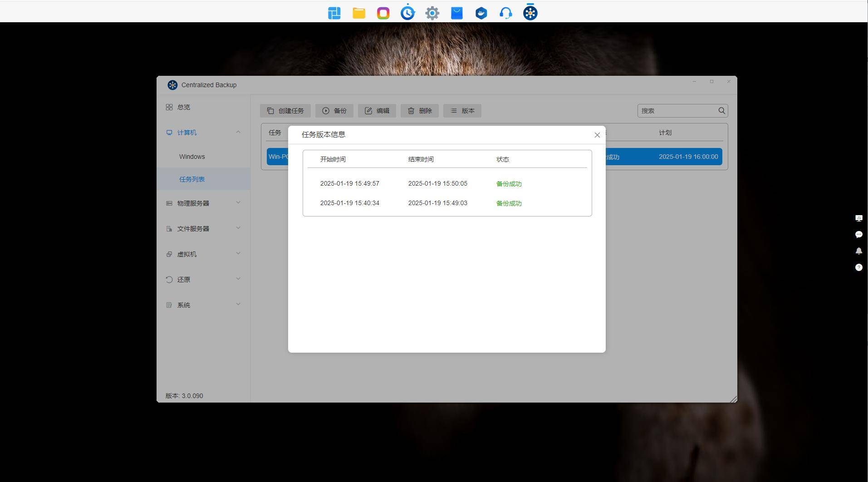868x482 pixels.
Task: Click the search magnifier icon
Action: pyautogui.click(x=721, y=111)
